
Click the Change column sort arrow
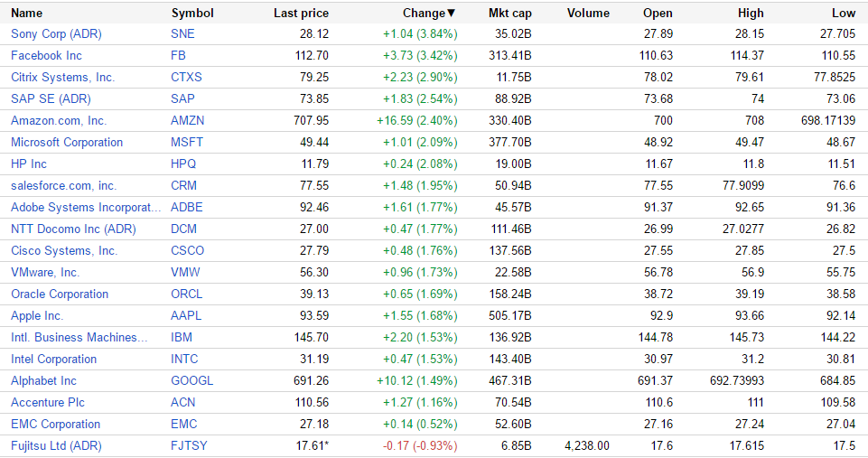click(x=452, y=14)
